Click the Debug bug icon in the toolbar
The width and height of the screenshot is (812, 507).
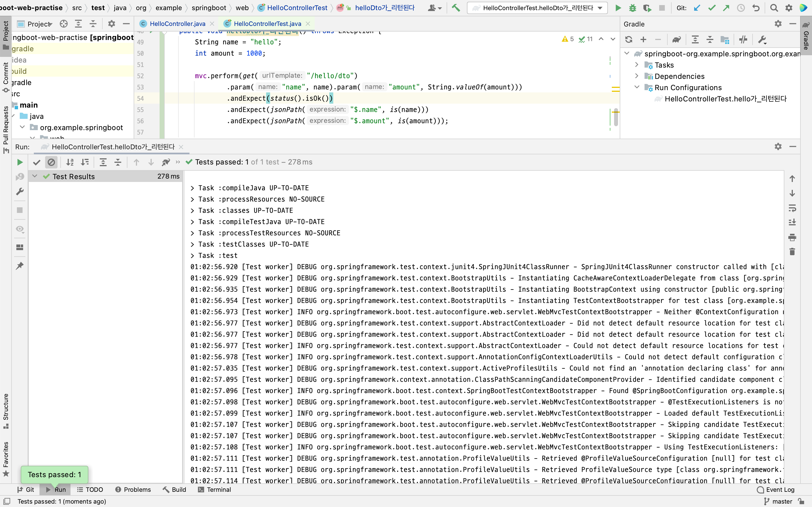coord(632,8)
